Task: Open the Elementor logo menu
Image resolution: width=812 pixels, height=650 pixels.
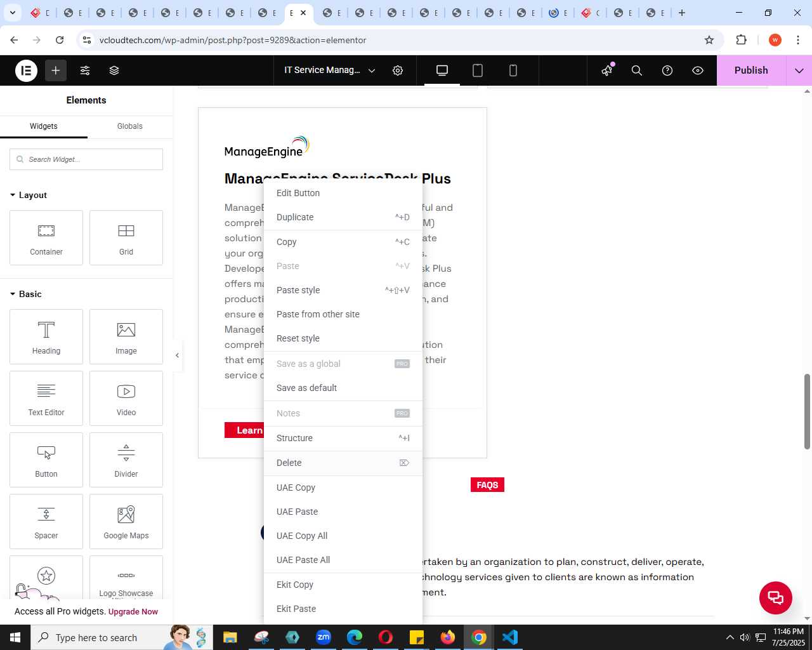Action: [x=27, y=70]
